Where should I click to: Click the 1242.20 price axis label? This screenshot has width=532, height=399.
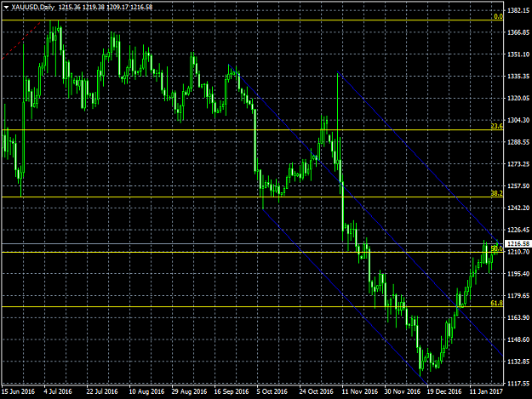pyautogui.click(x=518, y=208)
